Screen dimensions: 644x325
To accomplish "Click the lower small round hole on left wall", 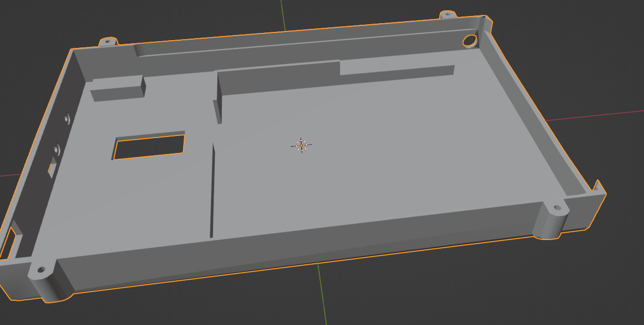I will coord(57,149).
